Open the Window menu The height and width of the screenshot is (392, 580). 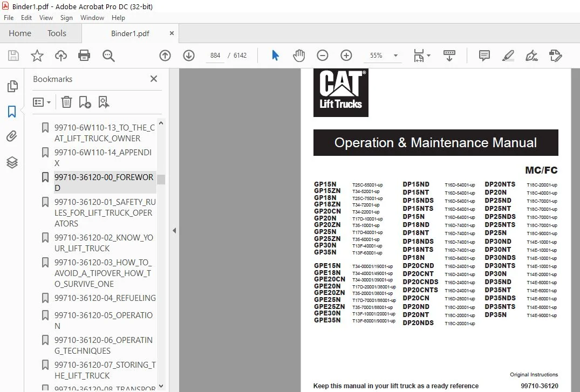[92, 18]
